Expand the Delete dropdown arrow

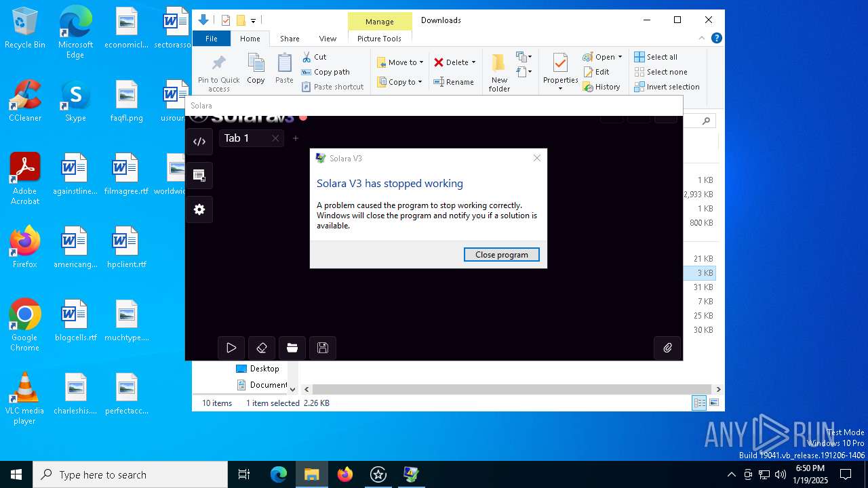[473, 62]
